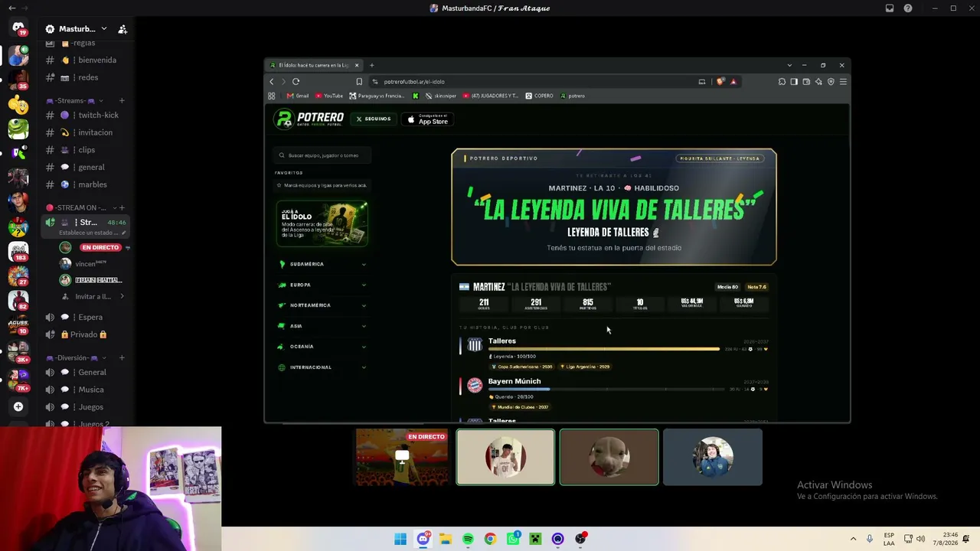Screen dimensions: 980x551
Task: Open the server with the 183 notification badge
Action: pyautogui.click(x=18, y=251)
